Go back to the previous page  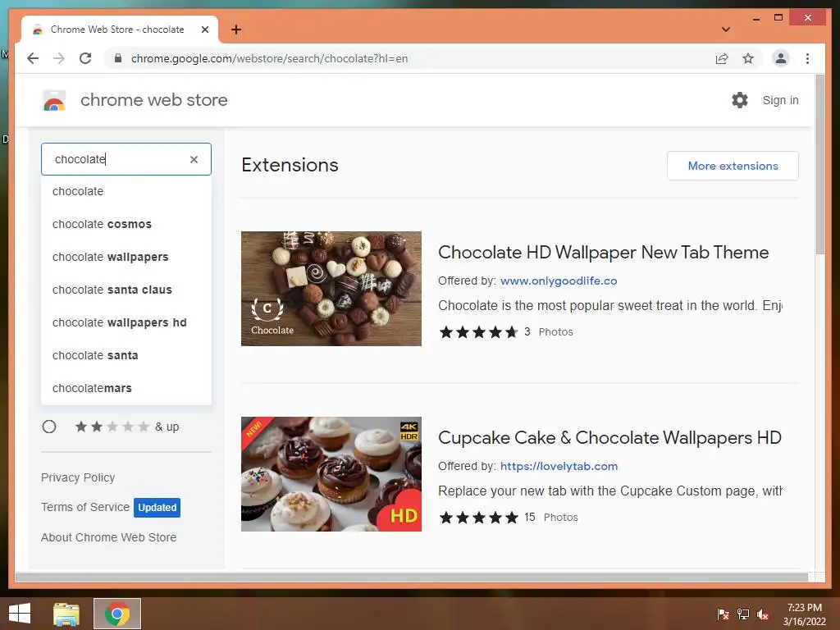[33, 58]
